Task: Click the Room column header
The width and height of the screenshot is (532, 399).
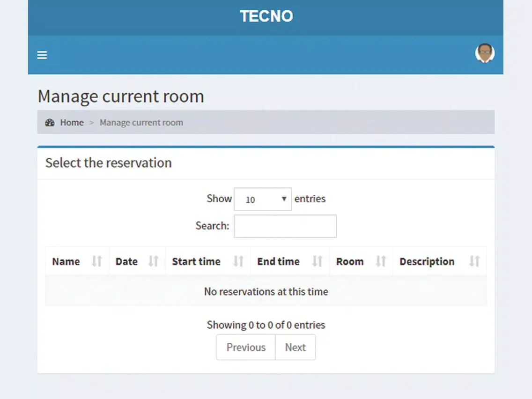Action: (x=361, y=261)
